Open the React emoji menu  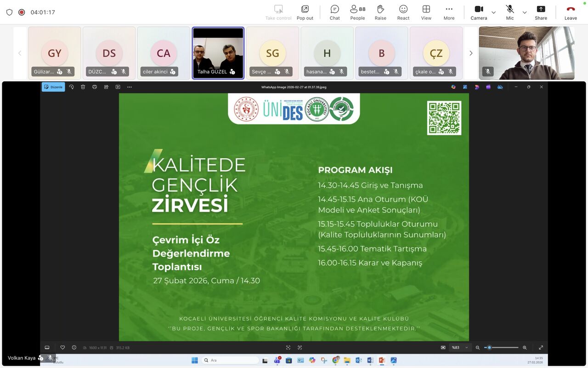(x=403, y=12)
